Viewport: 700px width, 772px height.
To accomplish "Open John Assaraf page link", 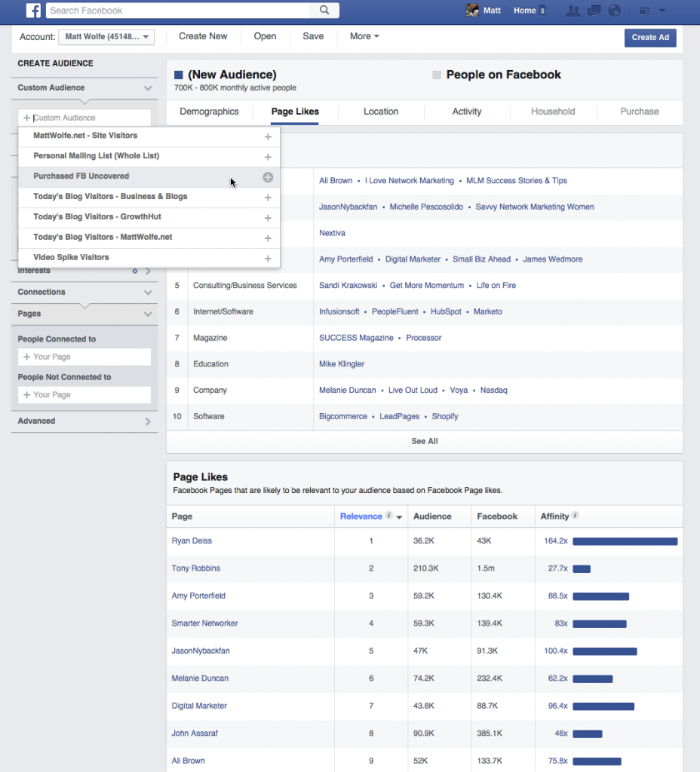I will coord(195,734).
